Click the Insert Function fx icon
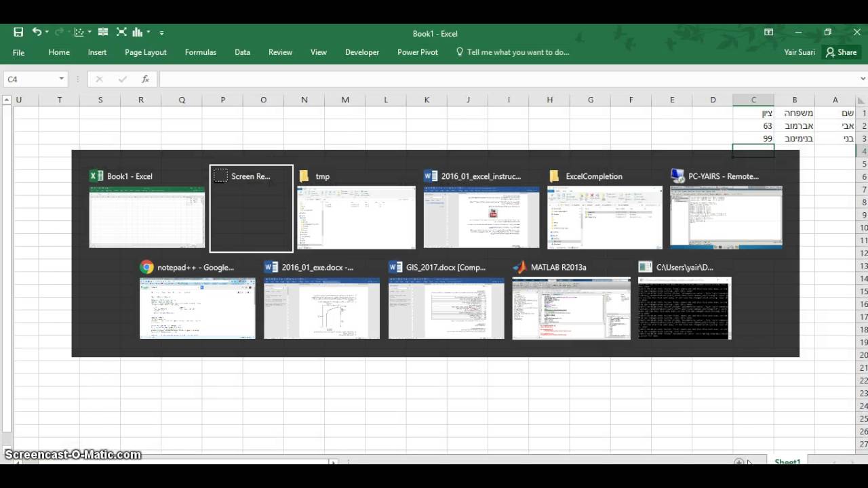 point(145,79)
